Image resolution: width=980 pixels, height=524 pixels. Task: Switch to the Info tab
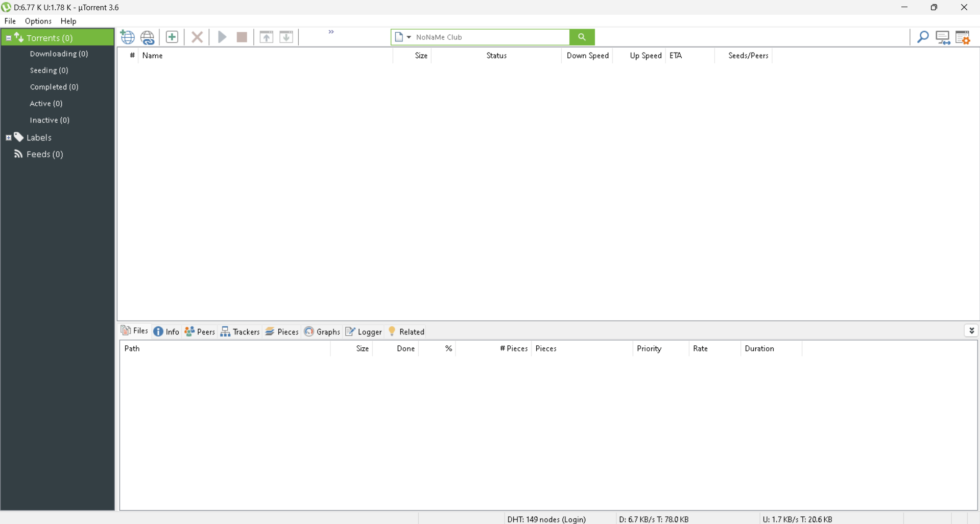click(166, 331)
